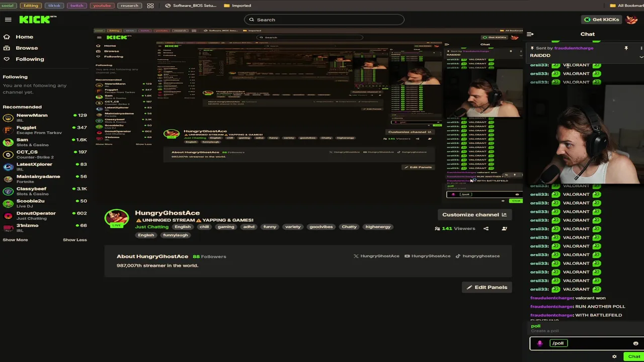
Task: Open Scoobie2u recommended channel
Action: pos(45,203)
